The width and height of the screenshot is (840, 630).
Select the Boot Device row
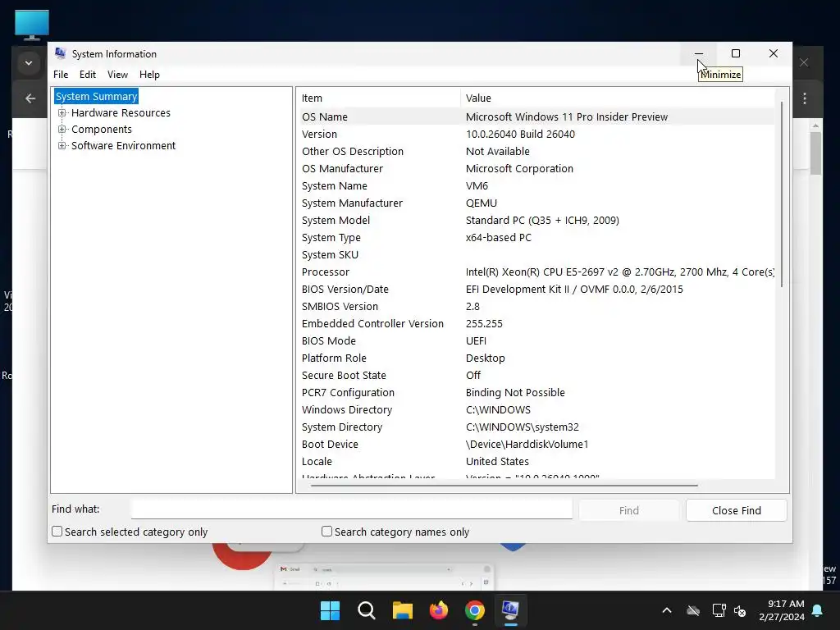[x=537, y=444]
